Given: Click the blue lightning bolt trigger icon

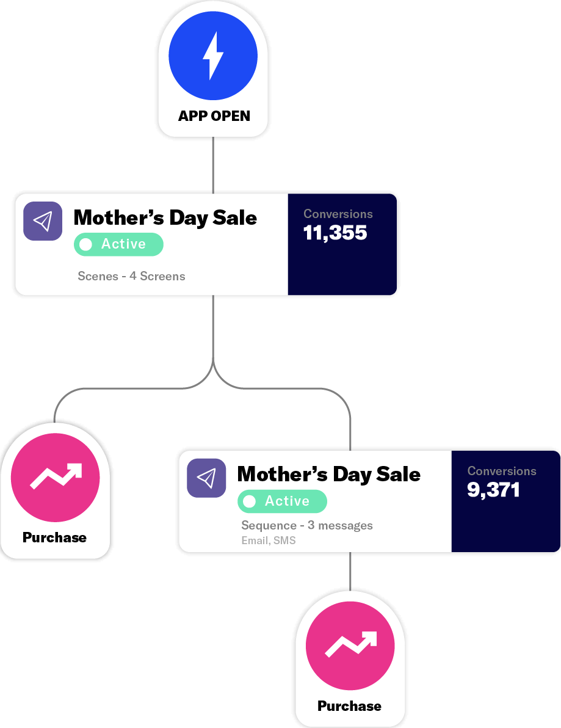Looking at the screenshot, I should click(x=213, y=56).
